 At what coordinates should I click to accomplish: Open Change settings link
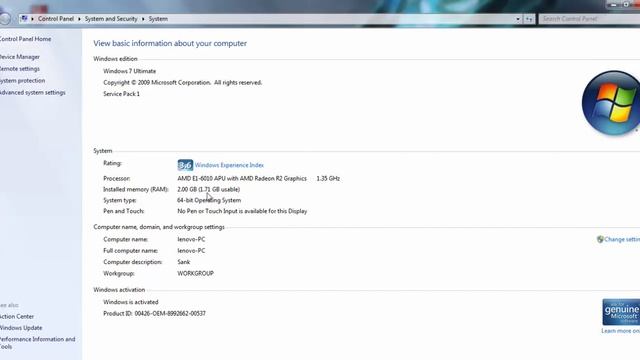coord(622,240)
